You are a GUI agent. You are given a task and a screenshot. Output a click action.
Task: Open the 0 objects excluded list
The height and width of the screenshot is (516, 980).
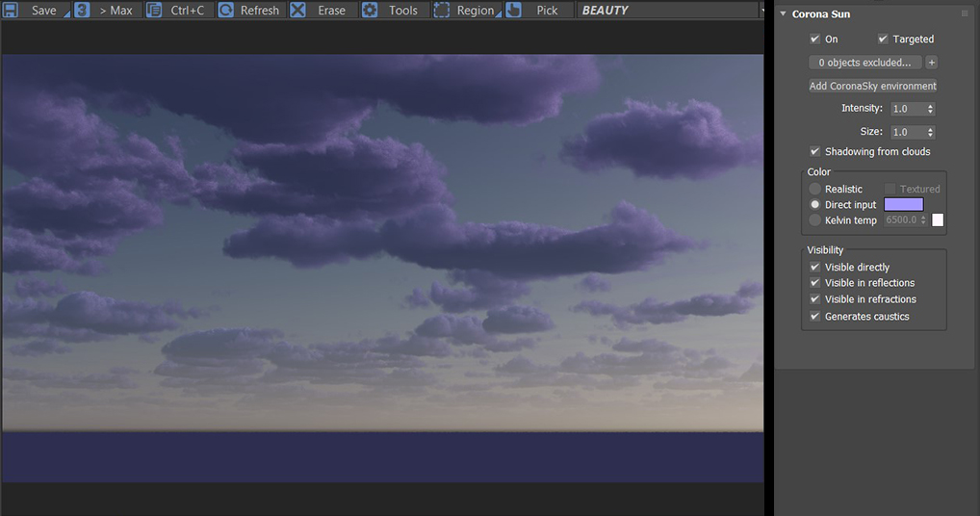864,63
